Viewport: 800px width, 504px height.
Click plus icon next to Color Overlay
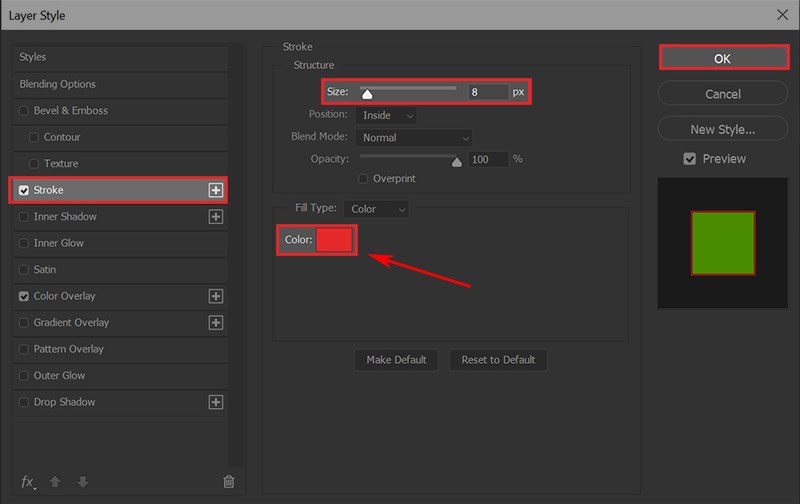tap(214, 296)
